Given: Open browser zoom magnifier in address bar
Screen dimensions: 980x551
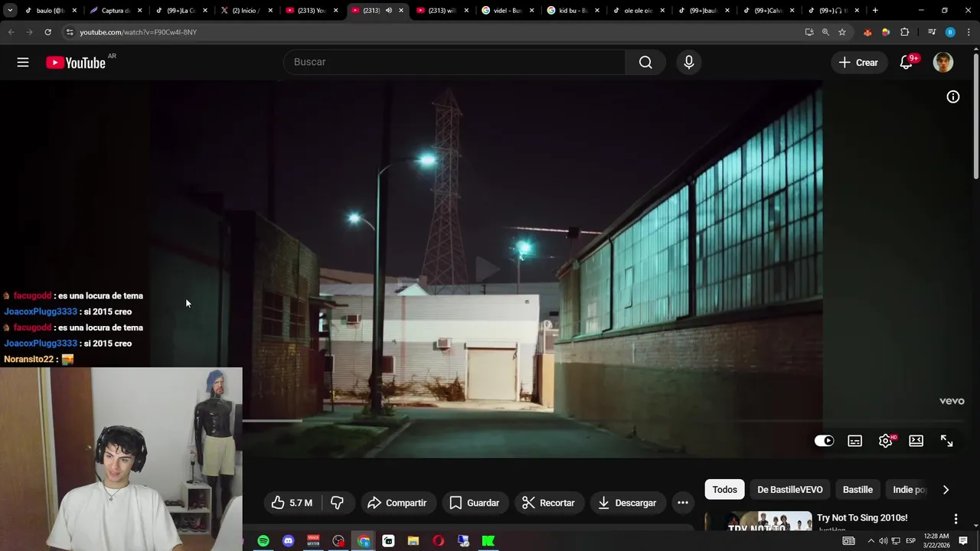Looking at the screenshot, I should point(825,32).
